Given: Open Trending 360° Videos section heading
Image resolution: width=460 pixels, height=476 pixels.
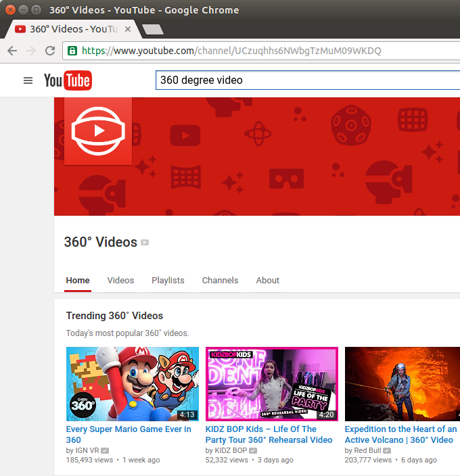Looking at the screenshot, I should 114,316.
